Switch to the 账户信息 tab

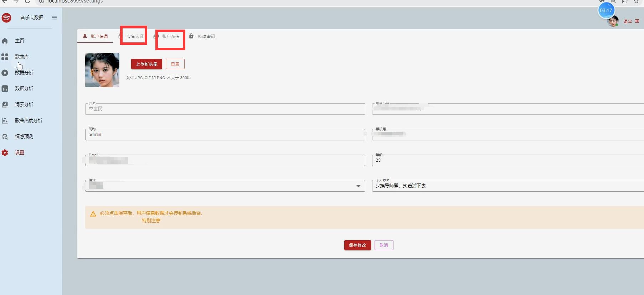[x=95, y=36]
